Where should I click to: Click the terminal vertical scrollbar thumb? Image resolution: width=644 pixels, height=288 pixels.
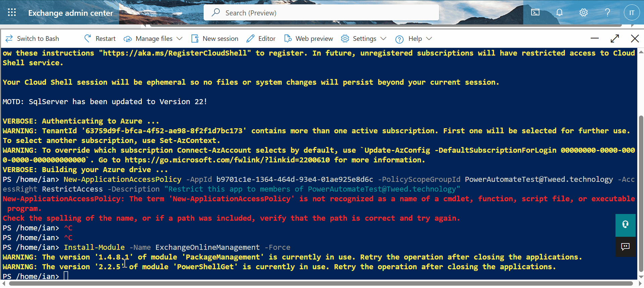641,194
